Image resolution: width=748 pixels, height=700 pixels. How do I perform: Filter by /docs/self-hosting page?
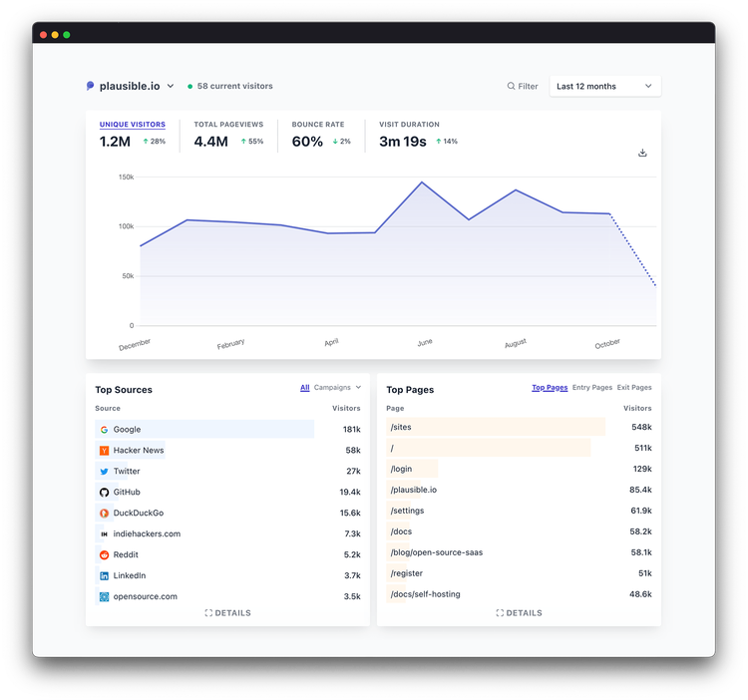(426, 594)
